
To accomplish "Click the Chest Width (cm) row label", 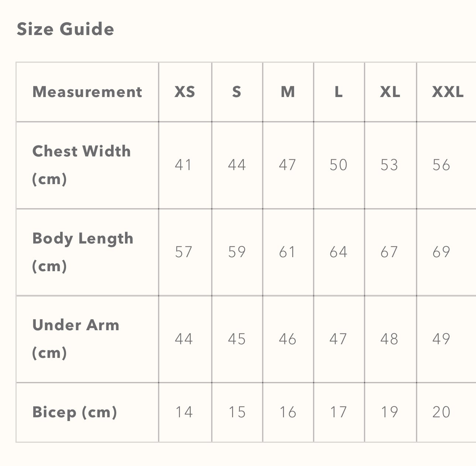I will [81, 165].
